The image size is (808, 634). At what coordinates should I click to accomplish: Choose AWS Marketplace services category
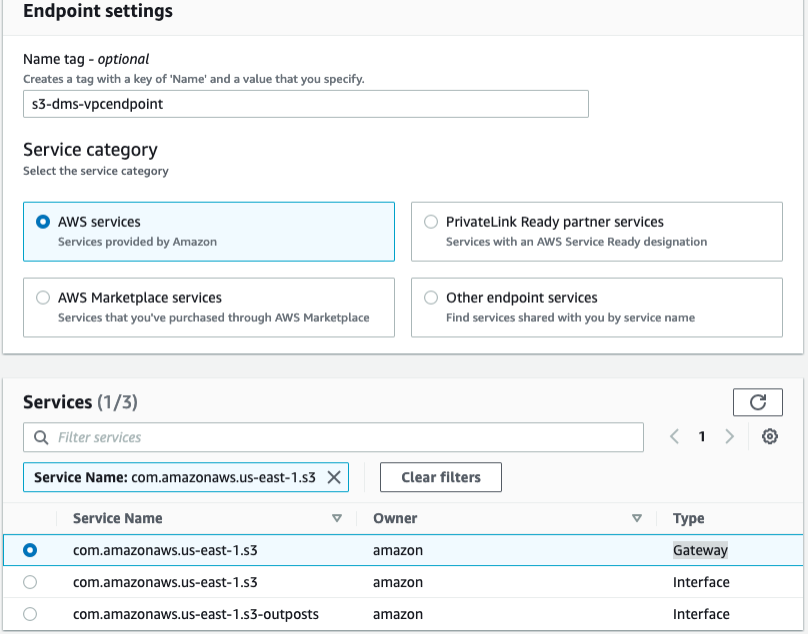click(x=43, y=298)
